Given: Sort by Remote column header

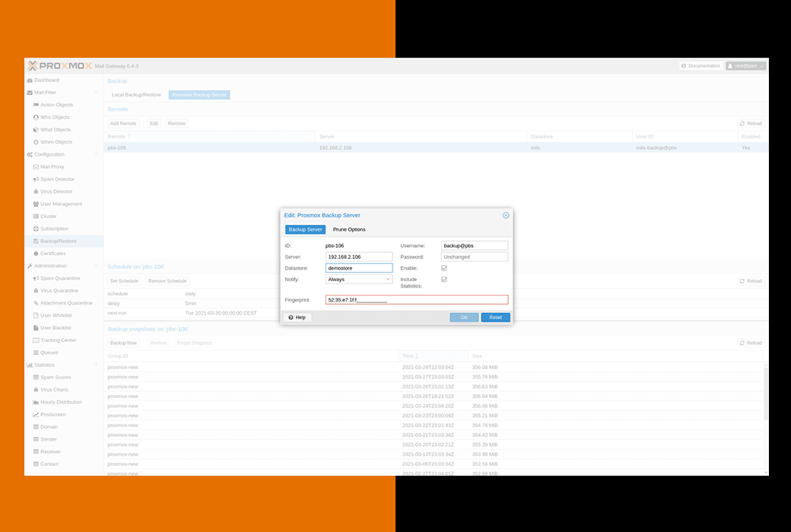Looking at the screenshot, I should point(209,137).
